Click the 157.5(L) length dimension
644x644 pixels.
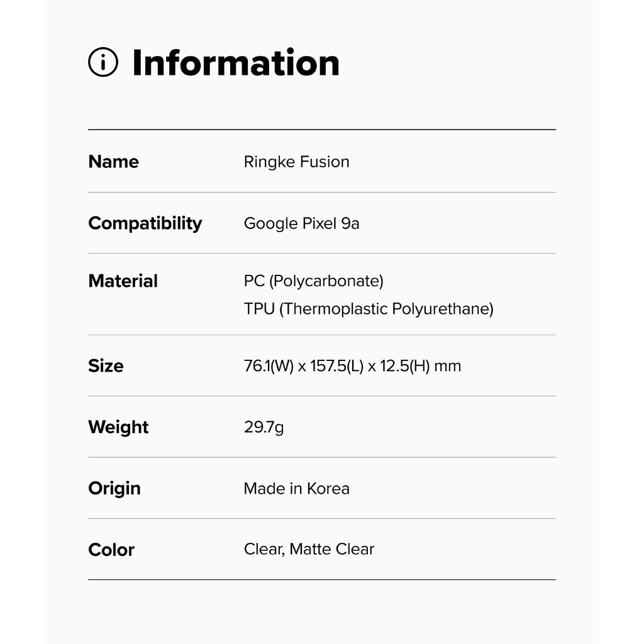tap(337, 366)
